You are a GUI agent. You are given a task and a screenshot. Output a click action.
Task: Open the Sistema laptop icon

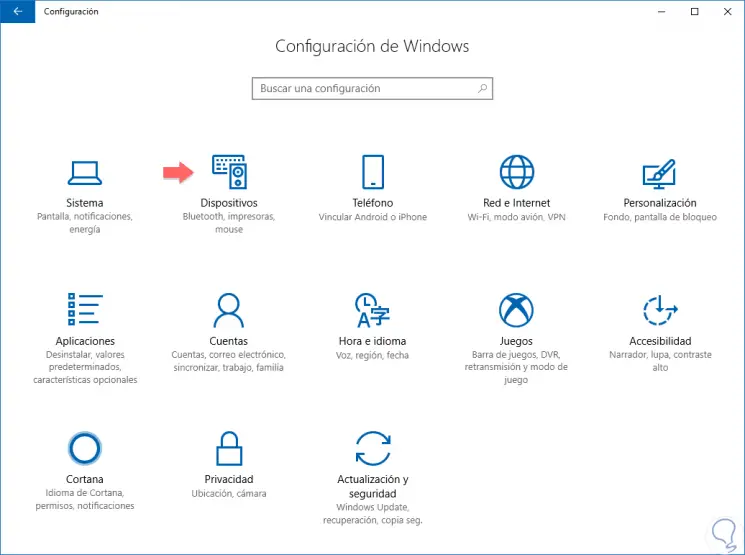[84, 172]
